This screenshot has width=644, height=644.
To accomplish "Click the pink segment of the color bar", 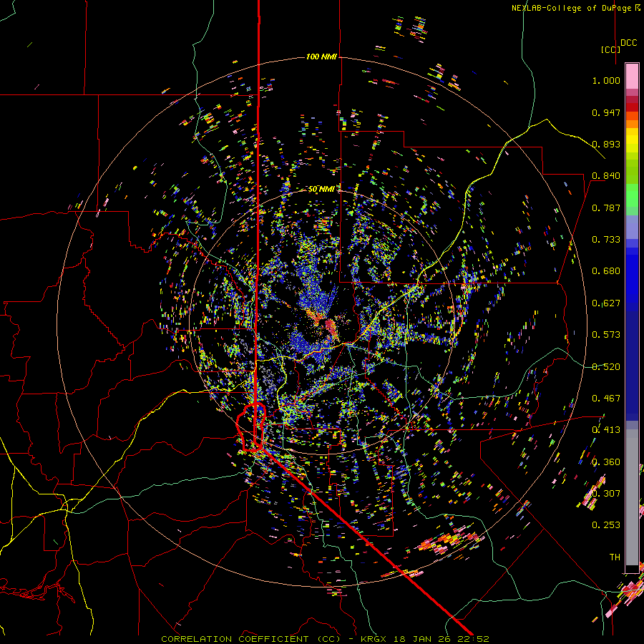I will (x=632, y=76).
